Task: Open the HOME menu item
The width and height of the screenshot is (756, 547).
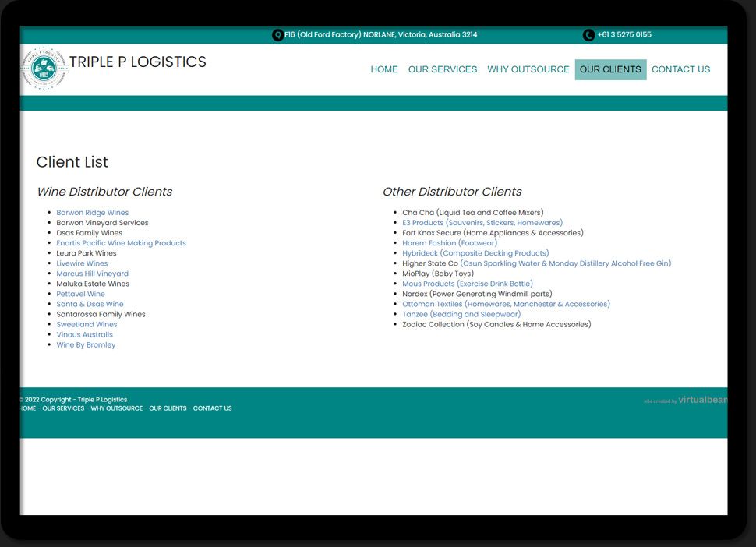Action: pyautogui.click(x=384, y=69)
